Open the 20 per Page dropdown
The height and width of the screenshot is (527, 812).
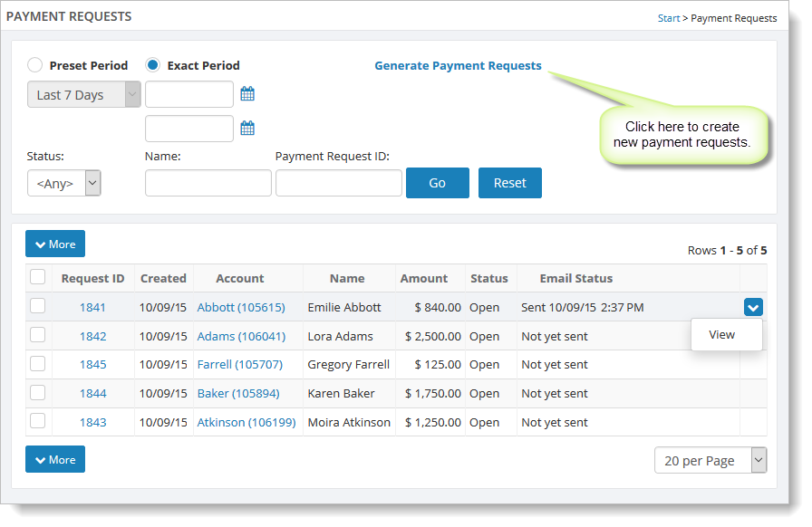[x=710, y=460]
